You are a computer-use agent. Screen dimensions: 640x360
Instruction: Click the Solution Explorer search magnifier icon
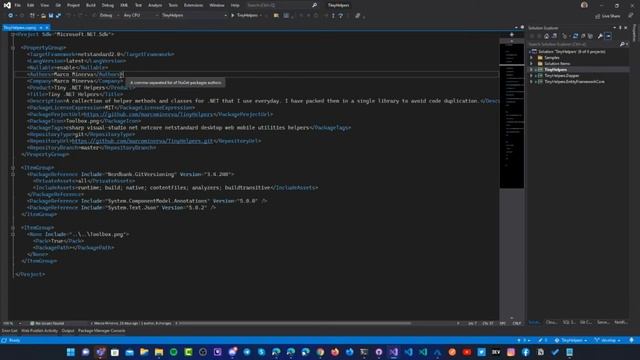tap(622, 44)
